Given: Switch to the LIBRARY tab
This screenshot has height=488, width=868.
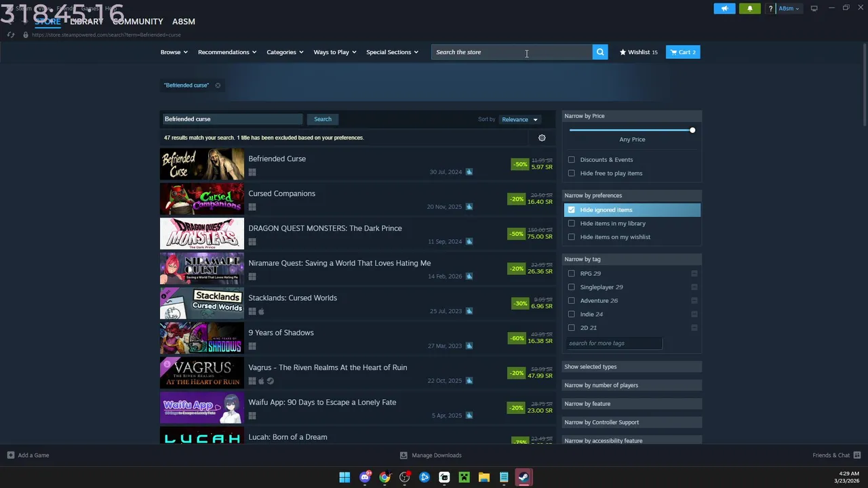Looking at the screenshot, I should point(87,22).
